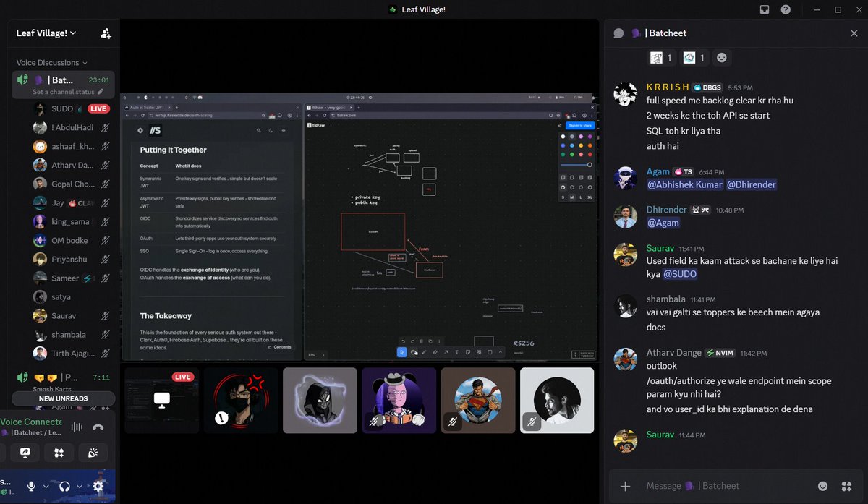This screenshot has width=868, height=504.
Task: Select the LIVE screen share thumbnail tile
Action: click(161, 400)
